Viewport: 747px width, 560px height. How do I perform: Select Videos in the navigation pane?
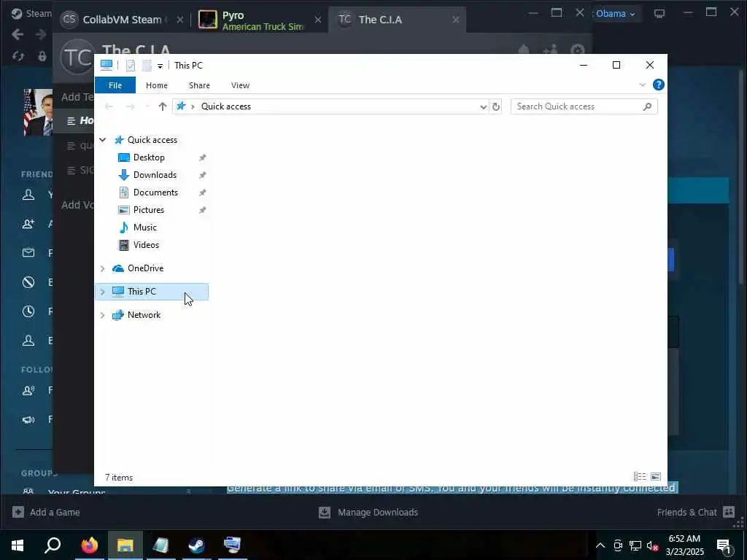click(x=146, y=245)
